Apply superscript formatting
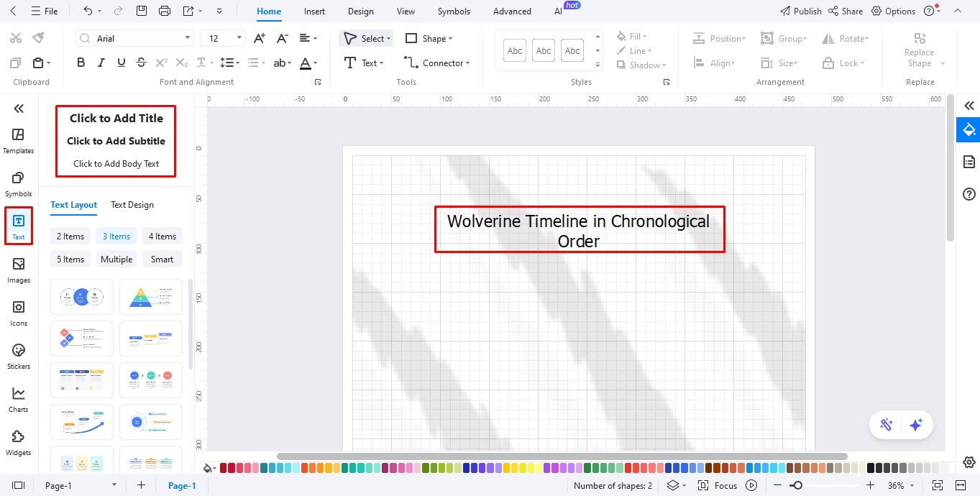The height and width of the screenshot is (496, 980). (162, 63)
